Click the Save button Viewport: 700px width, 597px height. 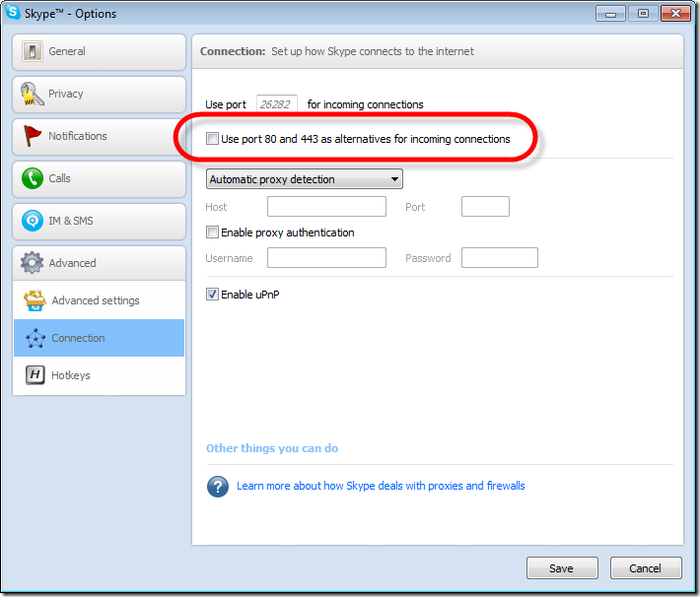coord(562,568)
